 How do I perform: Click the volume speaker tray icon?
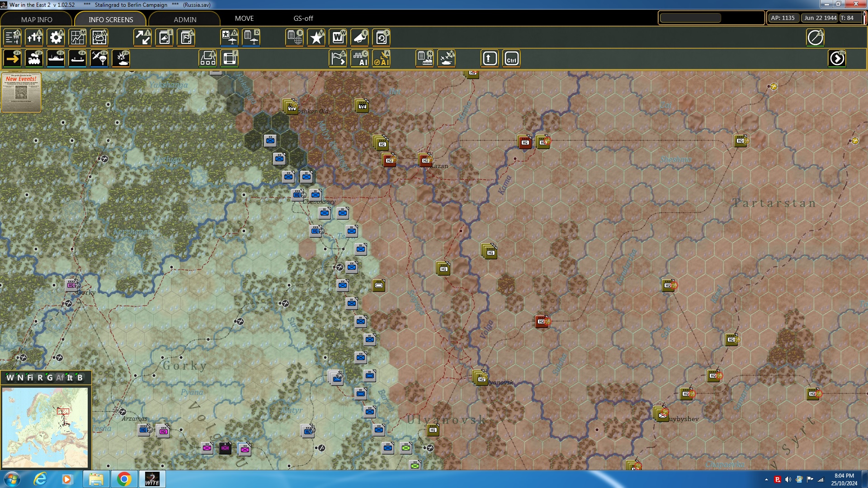pyautogui.click(x=788, y=479)
